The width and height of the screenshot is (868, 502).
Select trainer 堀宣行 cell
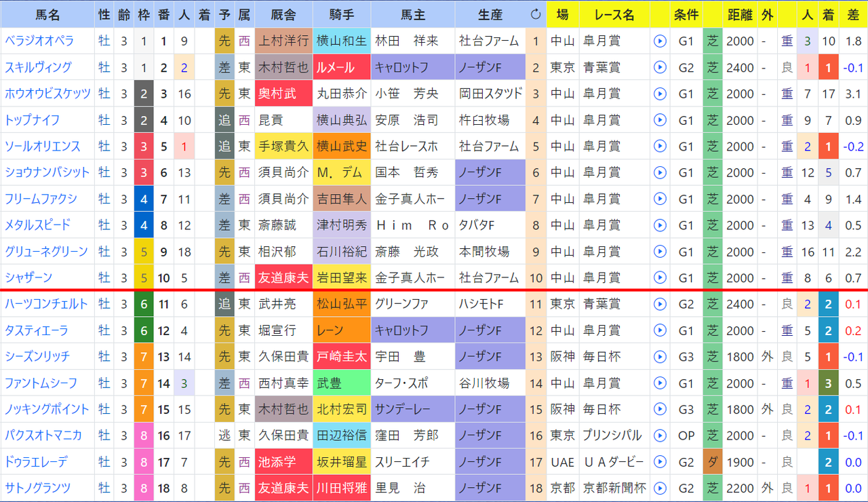[x=283, y=330]
